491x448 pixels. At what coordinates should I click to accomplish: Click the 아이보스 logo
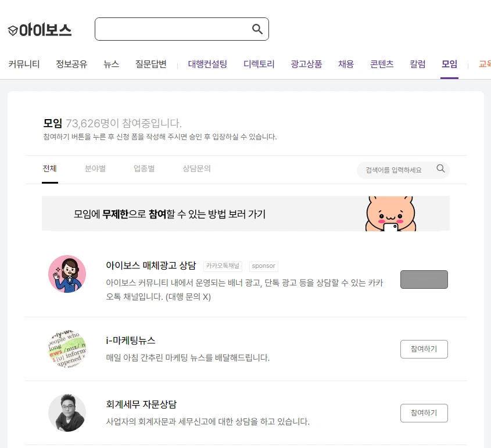[40, 30]
